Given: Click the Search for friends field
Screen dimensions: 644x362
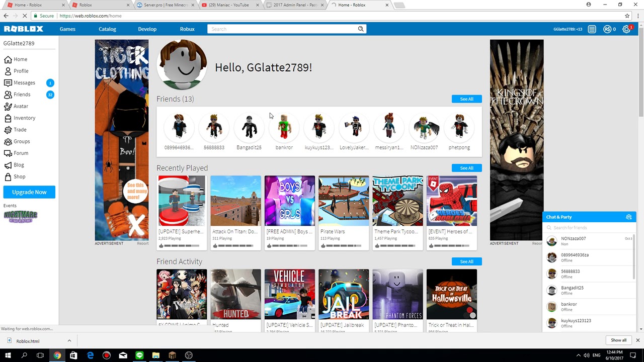Looking at the screenshot, I should point(589,228).
